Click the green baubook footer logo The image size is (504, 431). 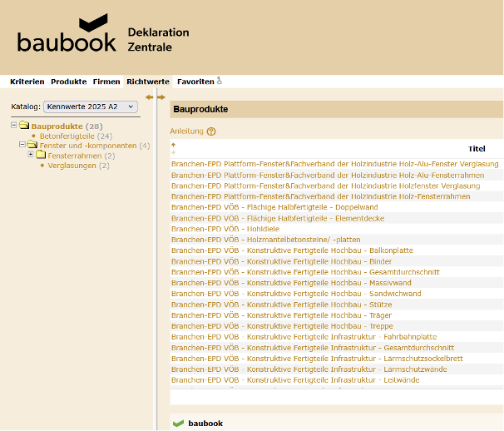point(178,424)
